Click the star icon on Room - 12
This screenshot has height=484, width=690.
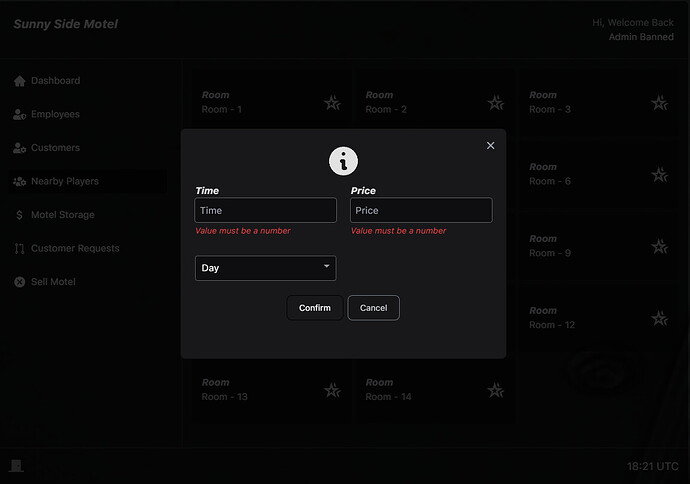tap(660, 318)
